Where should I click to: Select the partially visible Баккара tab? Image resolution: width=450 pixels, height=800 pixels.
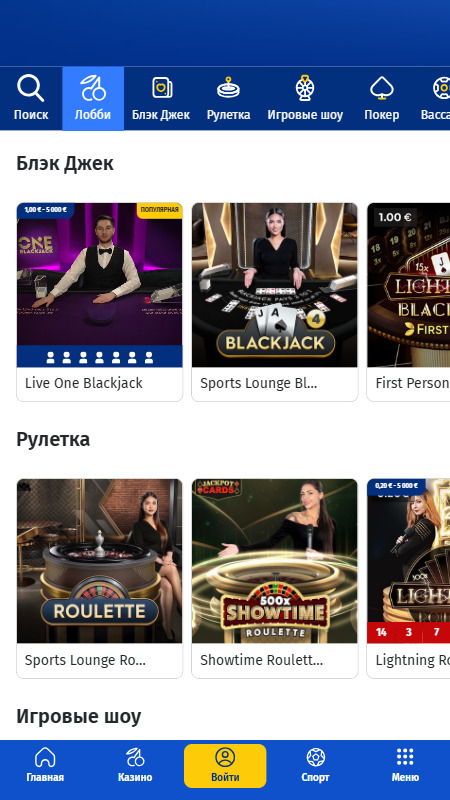(x=434, y=98)
